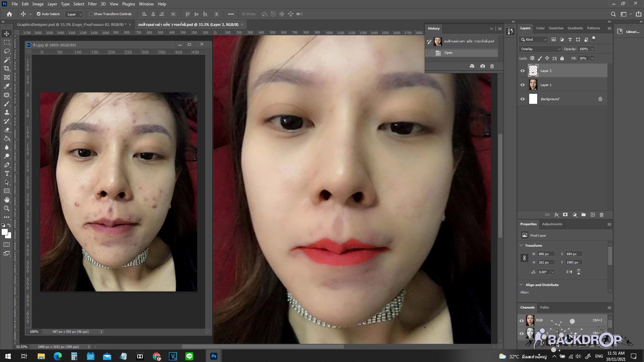Select the Pen tool

coord(7,165)
